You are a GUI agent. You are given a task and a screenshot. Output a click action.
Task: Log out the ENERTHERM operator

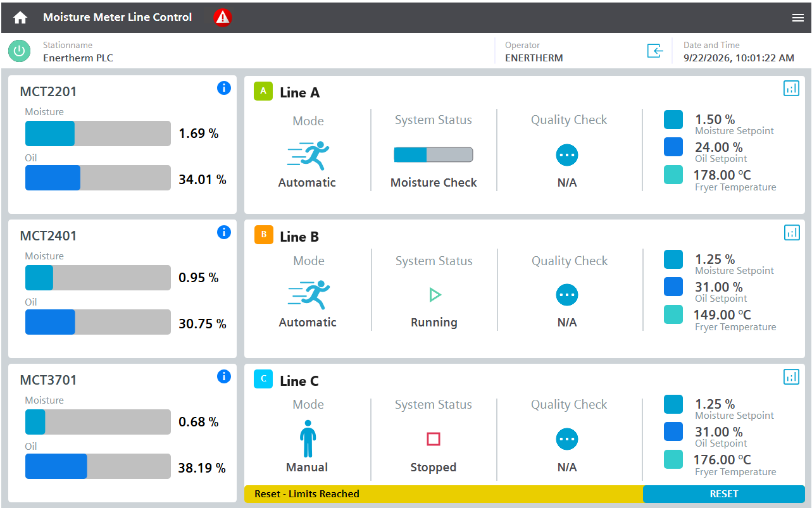tap(655, 51)
